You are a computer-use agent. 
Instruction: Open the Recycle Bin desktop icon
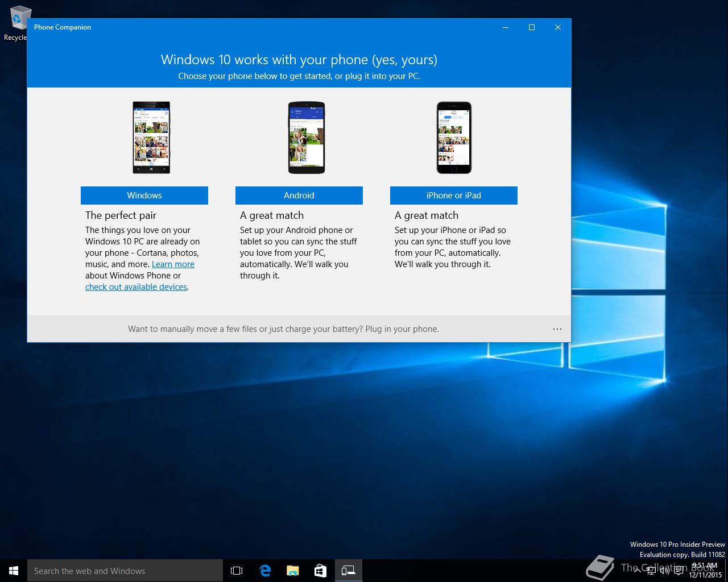[17, 24]
